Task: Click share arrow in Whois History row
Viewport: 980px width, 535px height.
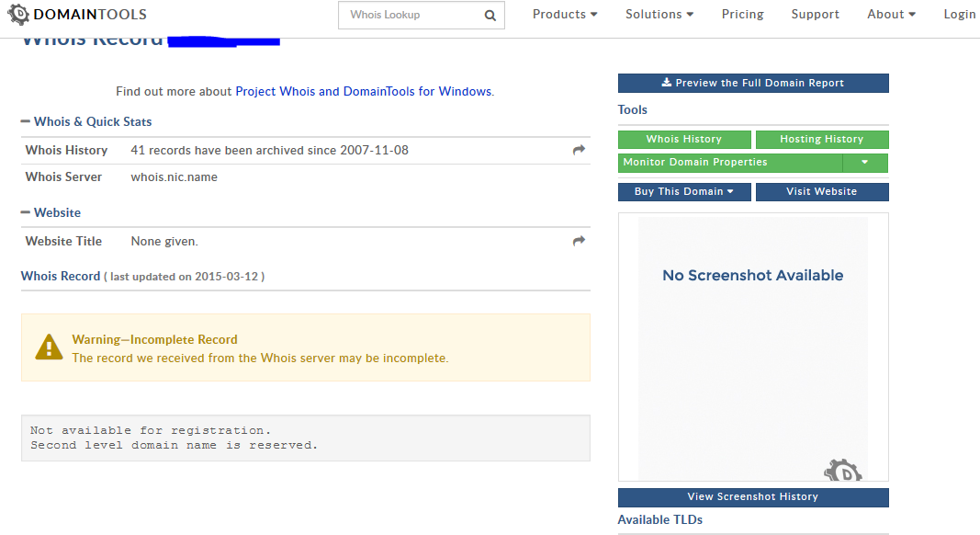Action: pos(579,150)
